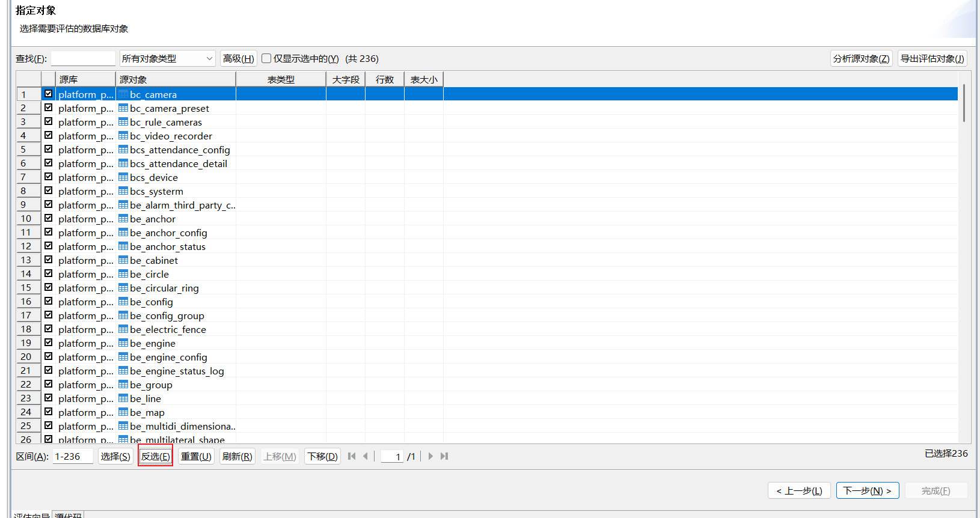Click the 重置(U) button
Screen dimensions: 980x518
point(196,456)
